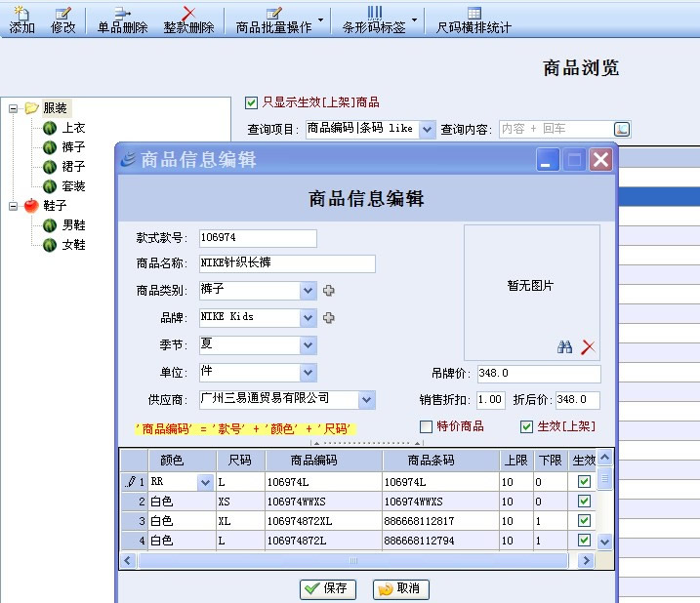The image size is (700, 603).
Task: Click in 查询内容 search input
Action: tap(556, 130)
